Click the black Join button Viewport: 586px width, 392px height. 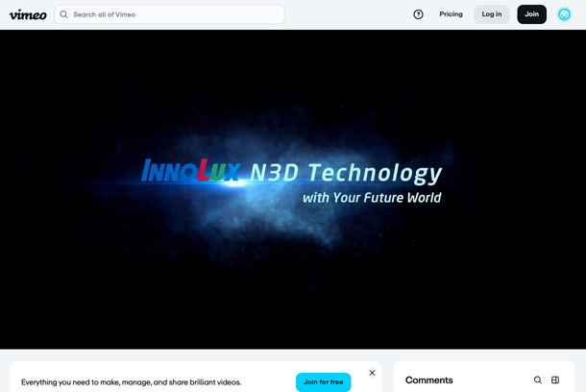pos(531,14)
